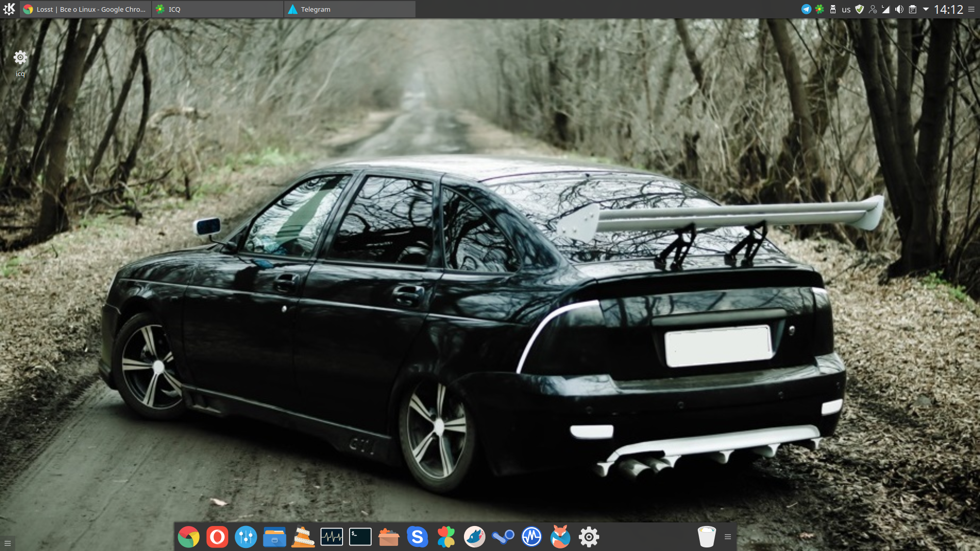980x551 pixels.
Task: Open the blue file manager dock icon
Action: (274, 537)
